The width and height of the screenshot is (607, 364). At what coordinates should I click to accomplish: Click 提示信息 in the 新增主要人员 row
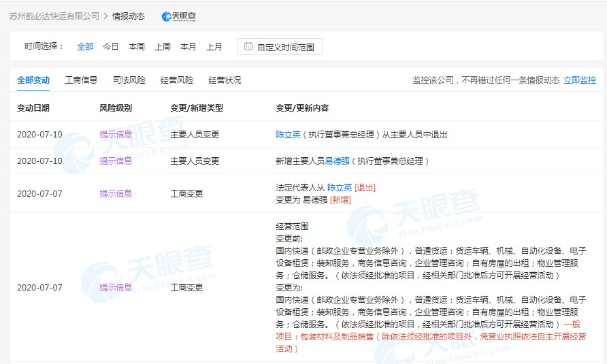tap(116, 161)
